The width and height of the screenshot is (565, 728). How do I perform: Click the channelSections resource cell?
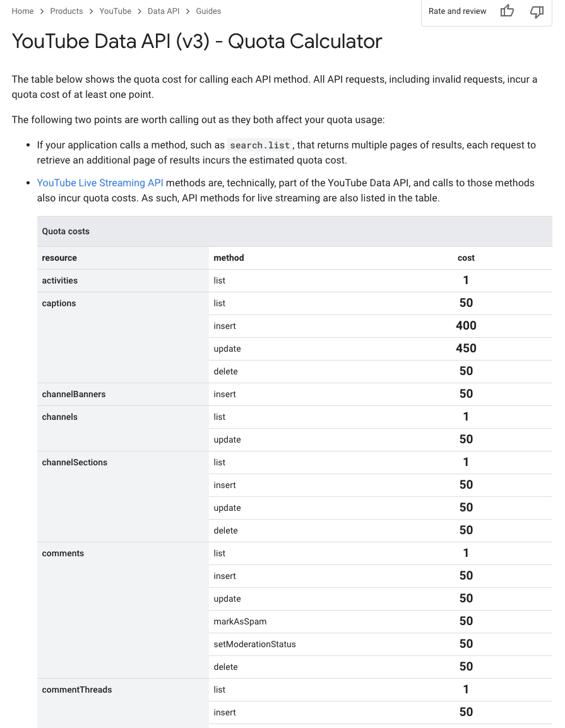point(74,462)
